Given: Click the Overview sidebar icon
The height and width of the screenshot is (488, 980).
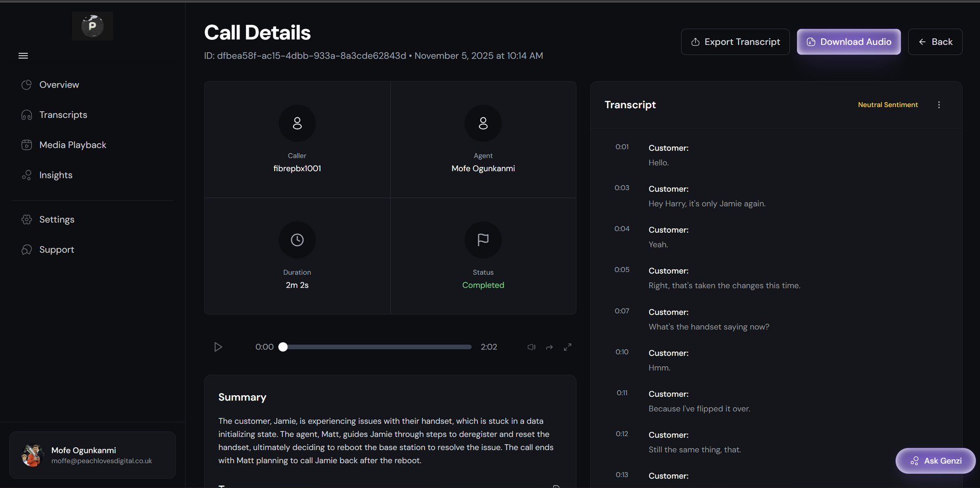Looking at the screenshot, I should click(x=27, y=85).
